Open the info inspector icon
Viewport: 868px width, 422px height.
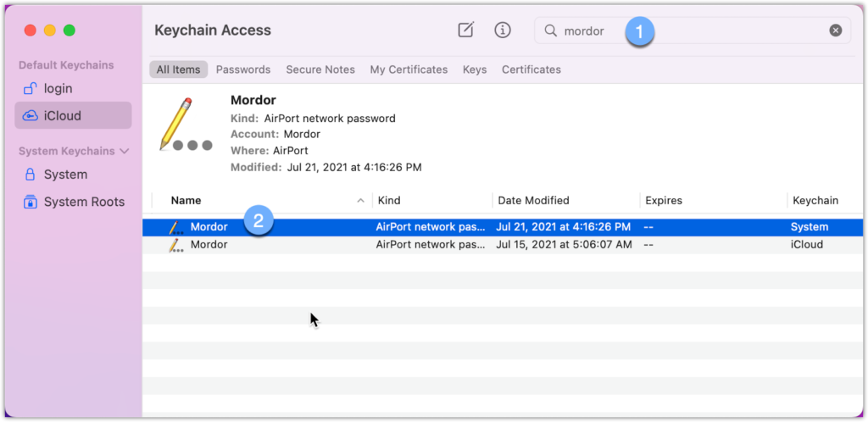(x=502, y=30)
